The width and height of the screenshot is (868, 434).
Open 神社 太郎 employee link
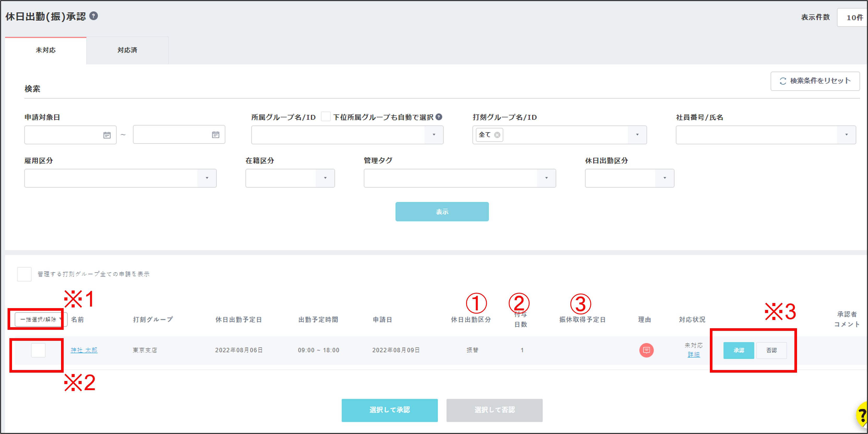(x=84, y=350)
